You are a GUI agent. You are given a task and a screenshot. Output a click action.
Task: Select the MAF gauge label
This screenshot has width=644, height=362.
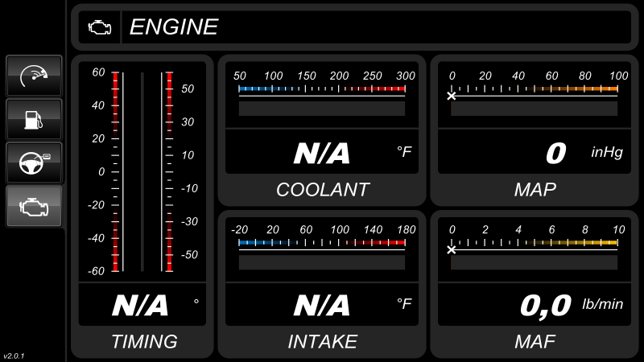tap(535, 341)
